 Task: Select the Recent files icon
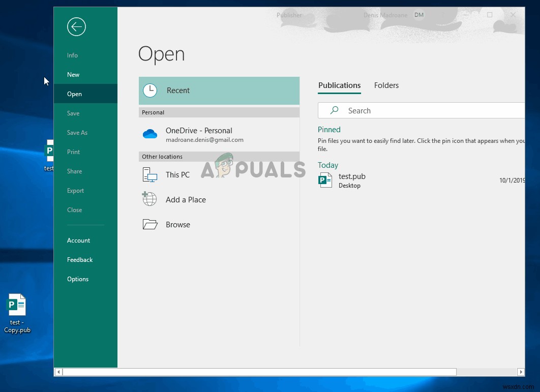click(150, 90)
